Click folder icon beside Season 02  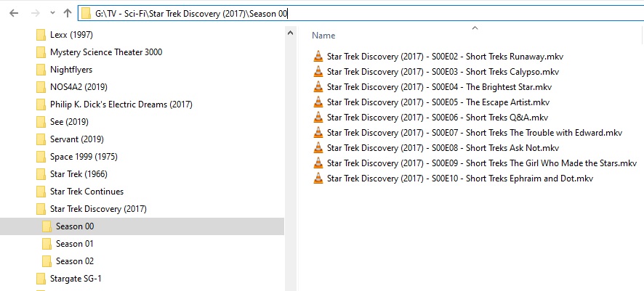47,261
